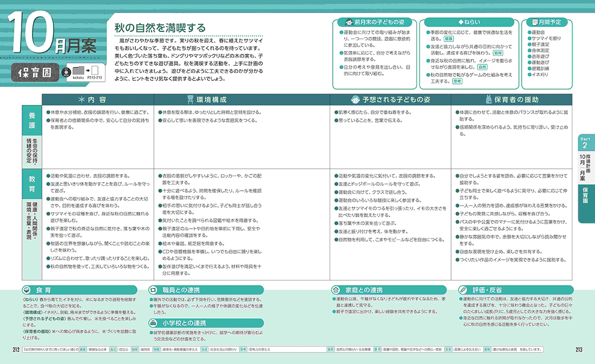Select the 養護 row label
Viewport: 595px width, 364px height.
tap(32, 120)
